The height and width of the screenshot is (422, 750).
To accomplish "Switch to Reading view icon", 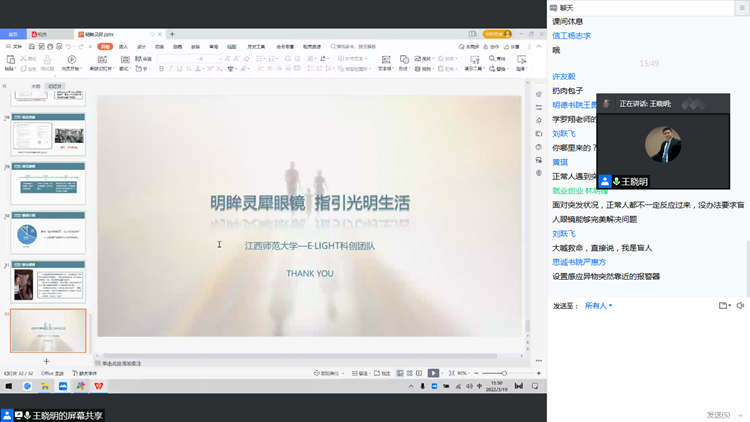I will 419,373.
